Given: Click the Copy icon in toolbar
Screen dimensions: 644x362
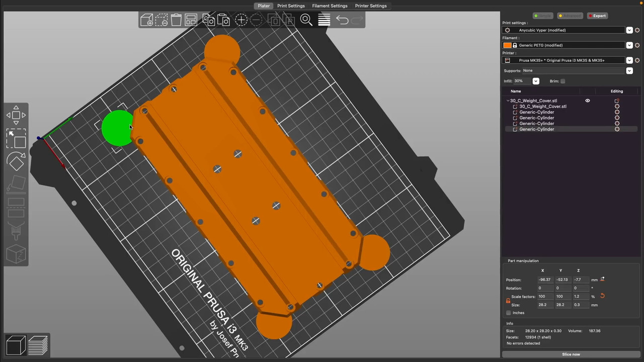Looking at the screenshot, I should (208, 20).
